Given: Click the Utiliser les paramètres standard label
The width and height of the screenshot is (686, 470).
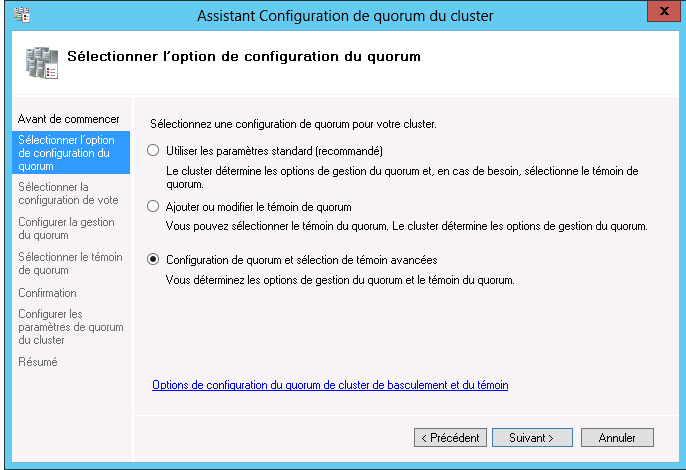Looking at the screenshot, I should [274, 151].
